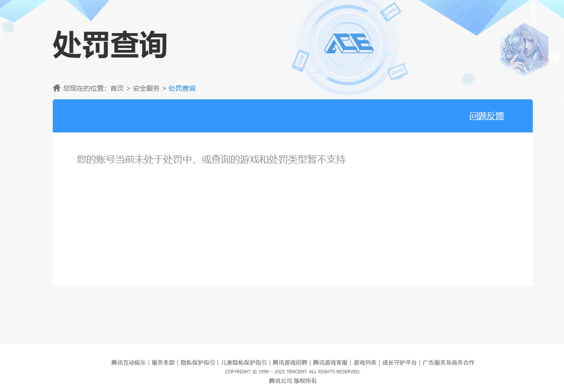
Task: Open 安全服务 in the breadcrumb
Action: 146,88
